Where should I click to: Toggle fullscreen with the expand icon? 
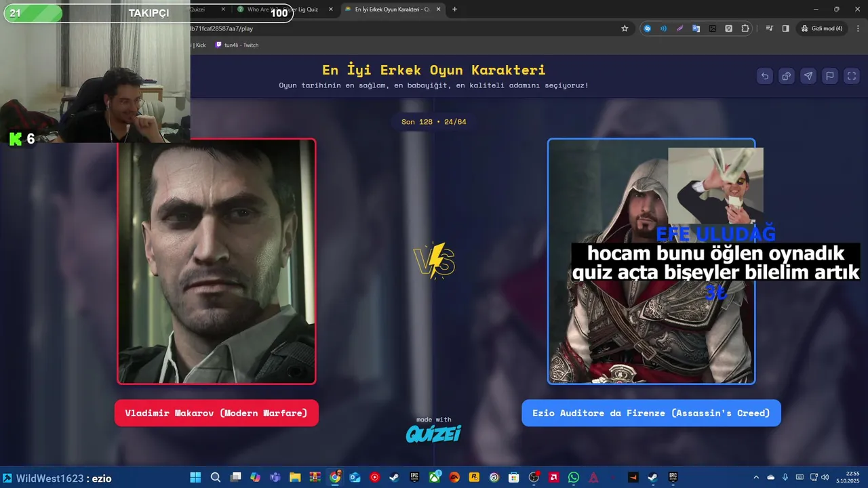(852, 76)
